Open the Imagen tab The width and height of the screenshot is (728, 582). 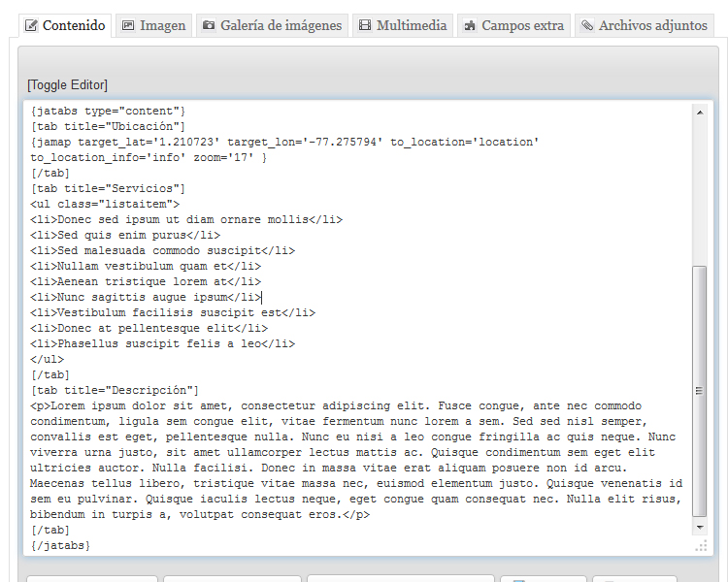(153, 25)
